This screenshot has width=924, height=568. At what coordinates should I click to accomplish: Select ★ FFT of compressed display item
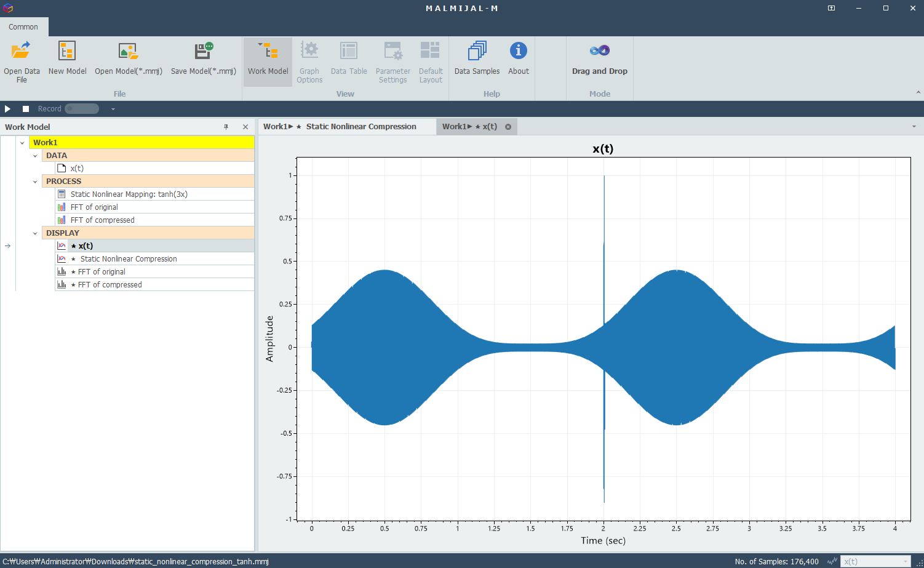pos(154,284)
